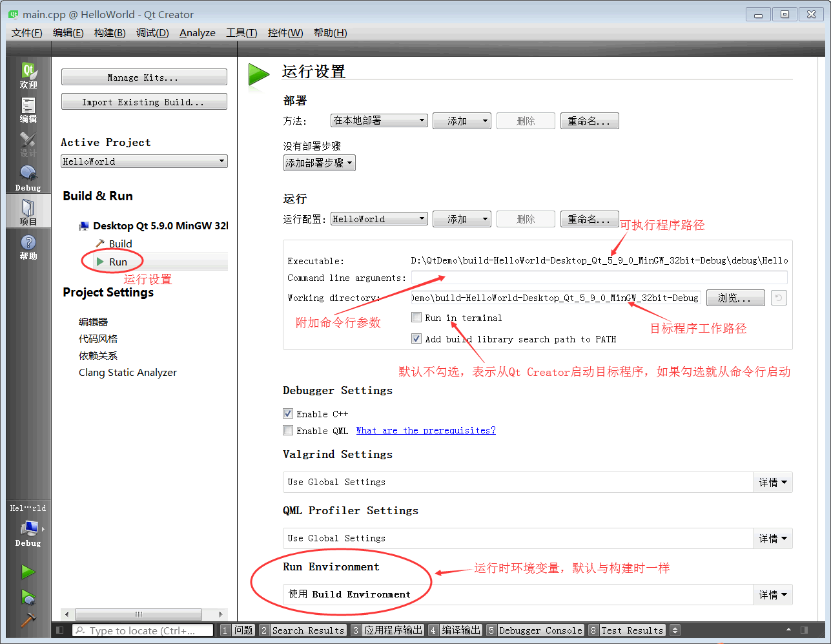Toggle Run in terminal checkbox
This screenshot has height=644, width=831.
pyautogui.click(x=416, y=317)
